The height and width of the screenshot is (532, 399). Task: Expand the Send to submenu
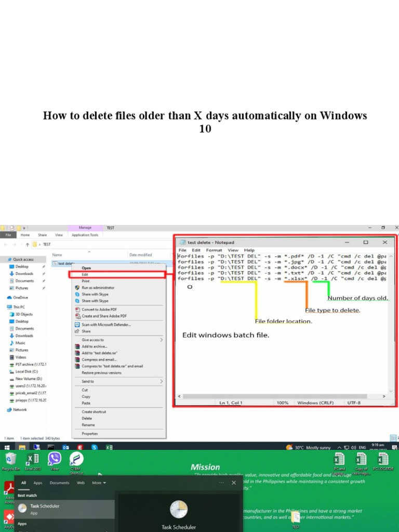pos(119,381)
